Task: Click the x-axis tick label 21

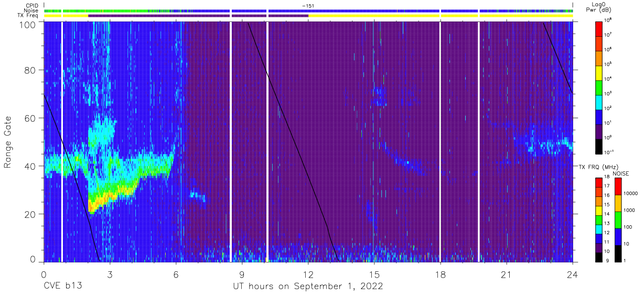Action: (506, 274)
